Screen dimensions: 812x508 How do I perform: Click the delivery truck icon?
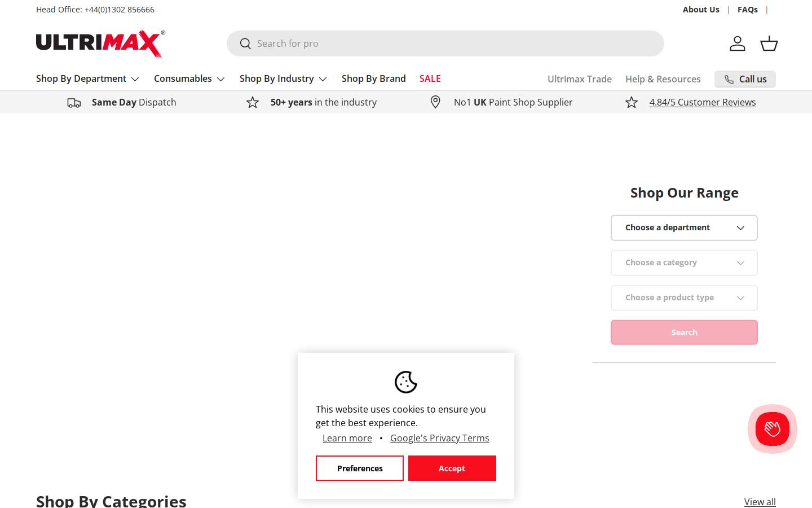(74, 103)
